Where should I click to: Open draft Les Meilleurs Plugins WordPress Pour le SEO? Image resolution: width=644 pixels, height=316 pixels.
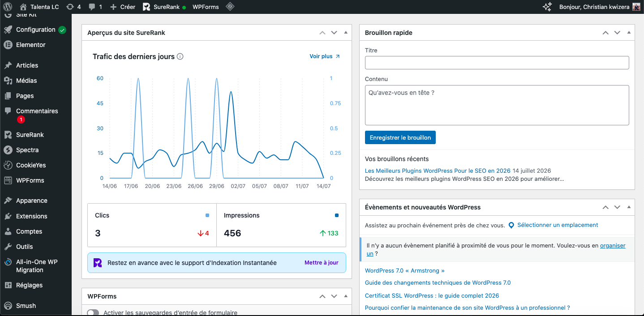(438, 171)
